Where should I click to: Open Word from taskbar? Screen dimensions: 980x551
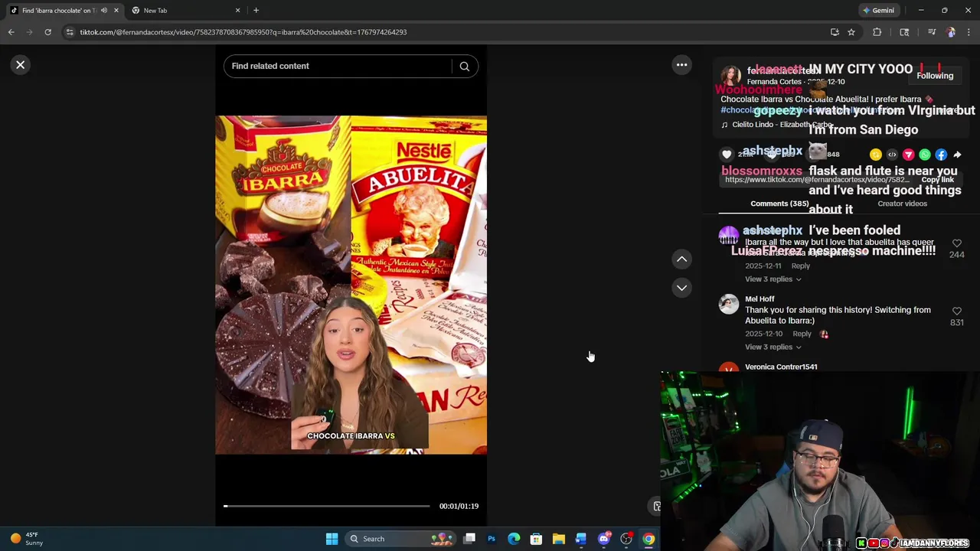(581, 539)
